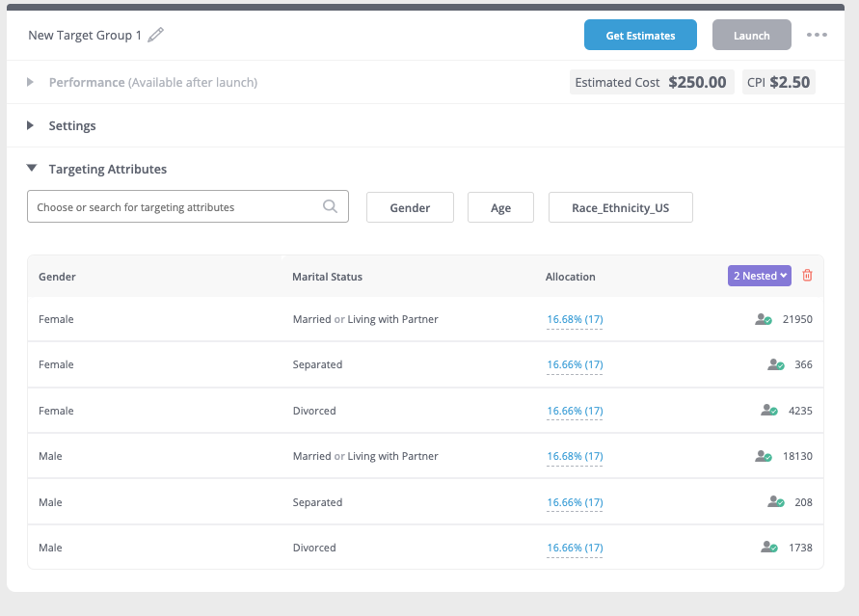Edit allocation for Male Married or Living with Partner

click(575, 457)
